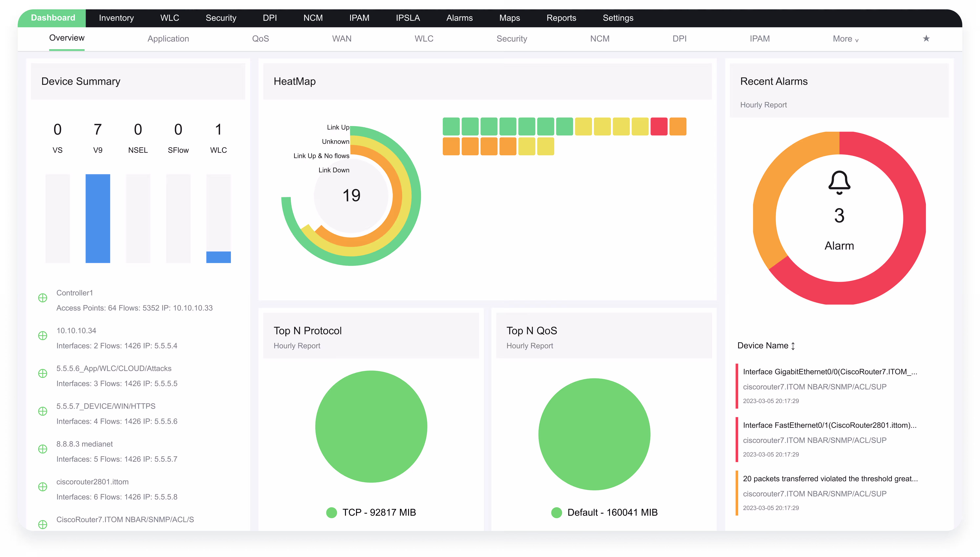Open the Maps menu
Screen dimensions: 980x557
click(x=509, y=18)
